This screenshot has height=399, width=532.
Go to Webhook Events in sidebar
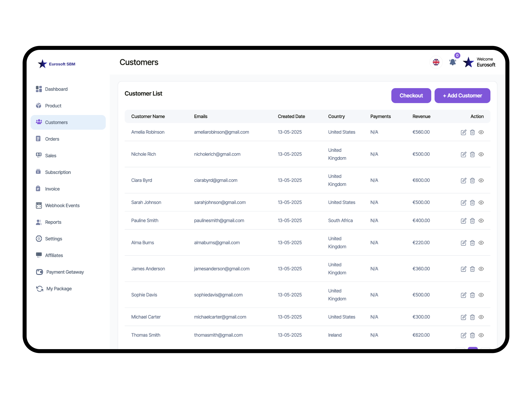point(62,206)
